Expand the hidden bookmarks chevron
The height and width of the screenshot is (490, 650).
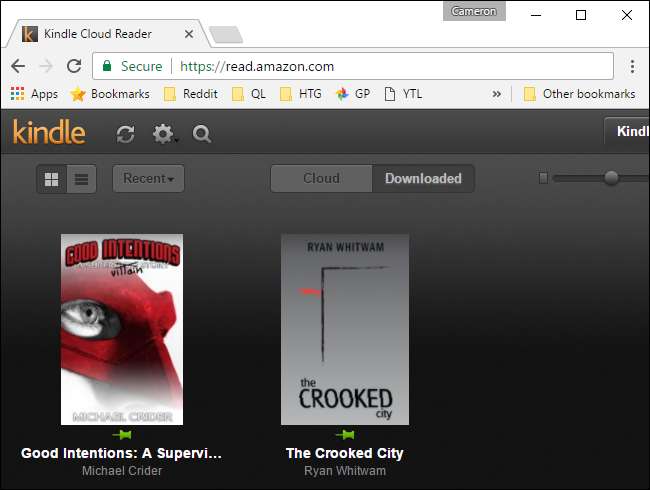tap(496, 94)
